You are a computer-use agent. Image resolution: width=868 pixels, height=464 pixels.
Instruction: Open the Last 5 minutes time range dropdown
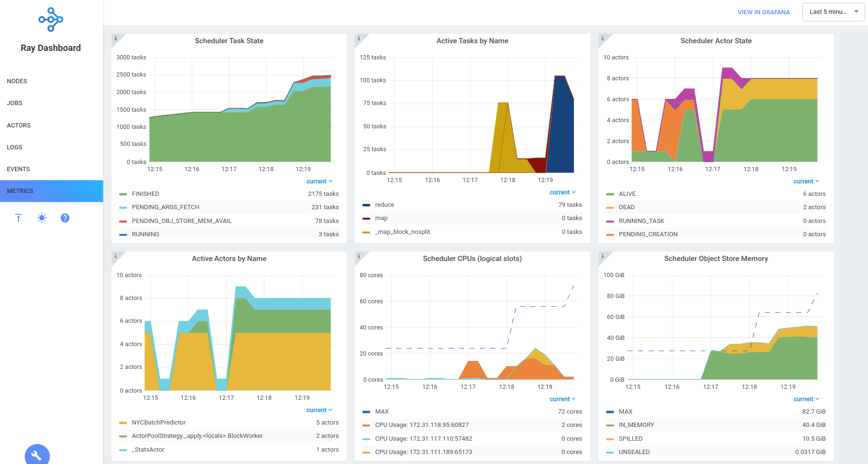click(x=833, y=12)
